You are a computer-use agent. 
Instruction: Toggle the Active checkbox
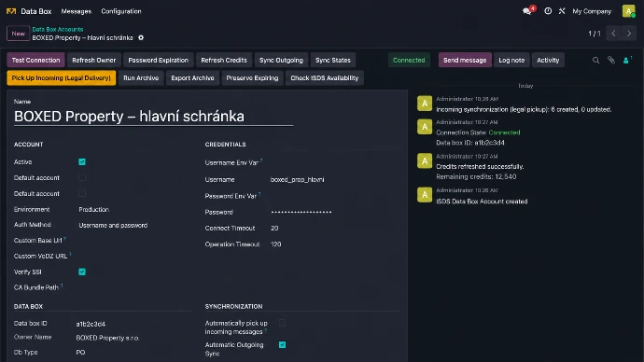click(82, 161)
